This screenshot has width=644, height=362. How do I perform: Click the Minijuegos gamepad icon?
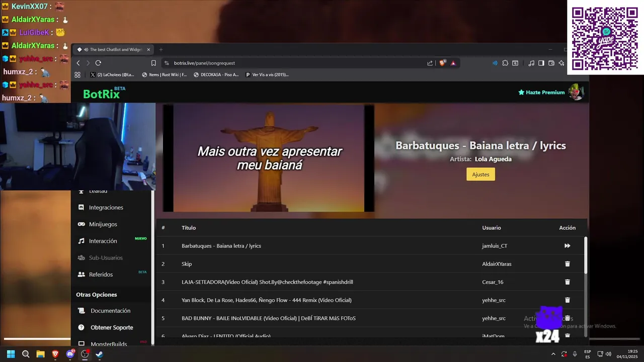(x=81, y=224)
